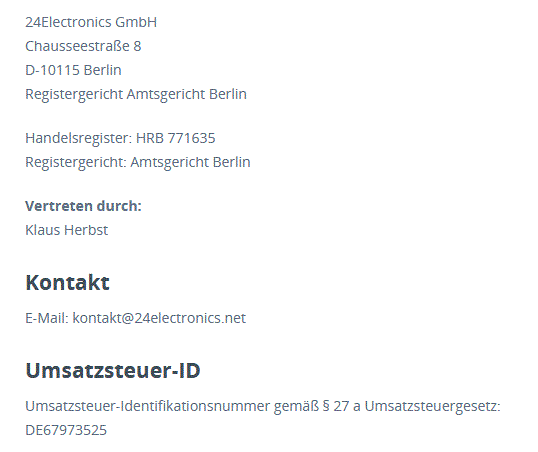Viewport: 538px width, 452px height.
Task: Click the kontakt@24electronics.net email address
Action: click(159, 318)
